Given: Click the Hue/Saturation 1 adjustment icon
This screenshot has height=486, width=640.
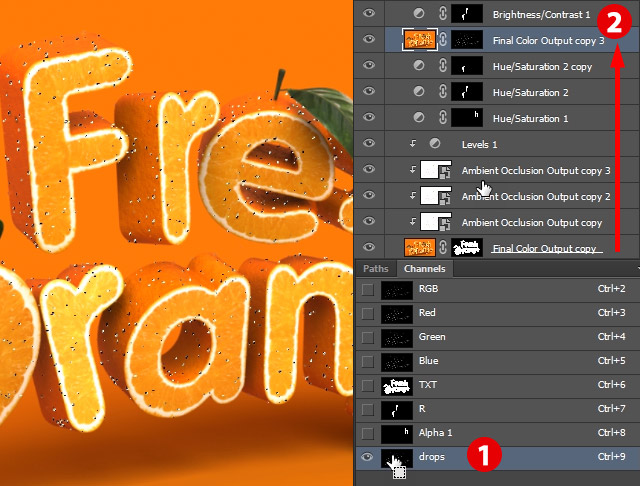Looking at the screenshot, I should [x=418, y=118].
